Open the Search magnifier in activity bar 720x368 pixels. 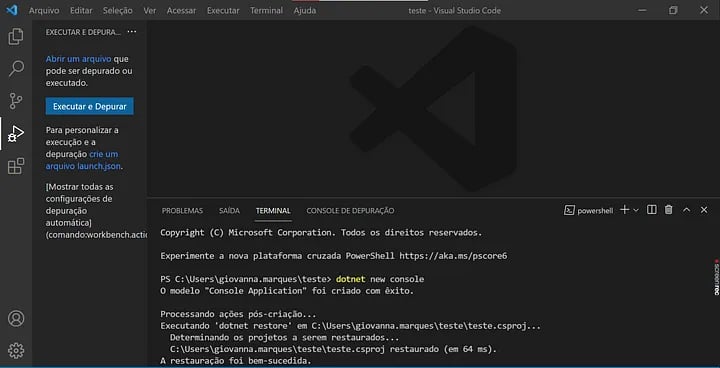(x=16, y=68)
